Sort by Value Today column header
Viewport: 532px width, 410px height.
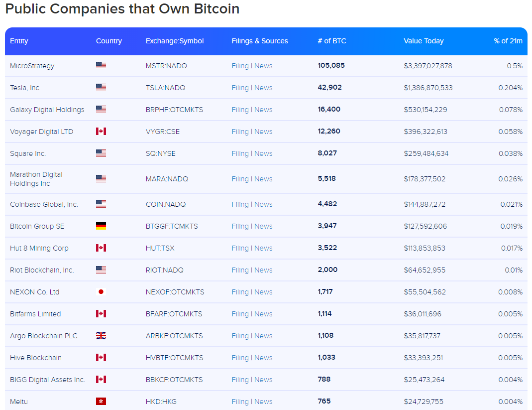424,41
